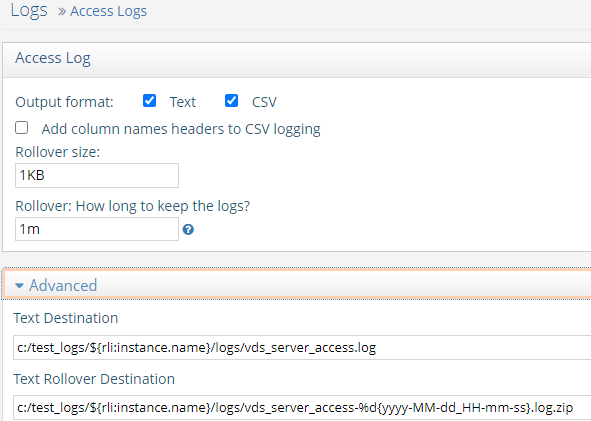Image resolution: width=591 pixels, height=421 pixels.
Task: Click the Rollover size input field
Action: tap(97, 175)
